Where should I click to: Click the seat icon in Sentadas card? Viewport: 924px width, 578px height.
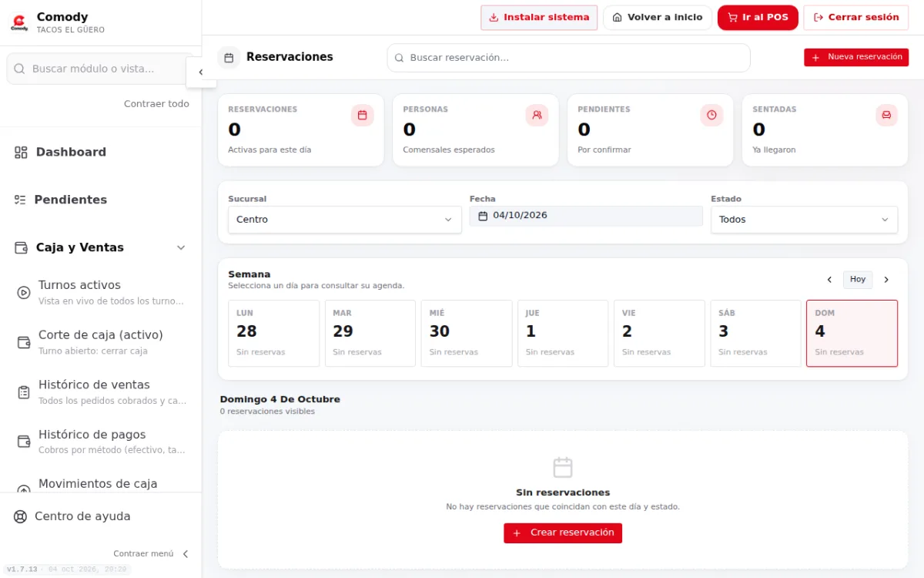[887, 115]
